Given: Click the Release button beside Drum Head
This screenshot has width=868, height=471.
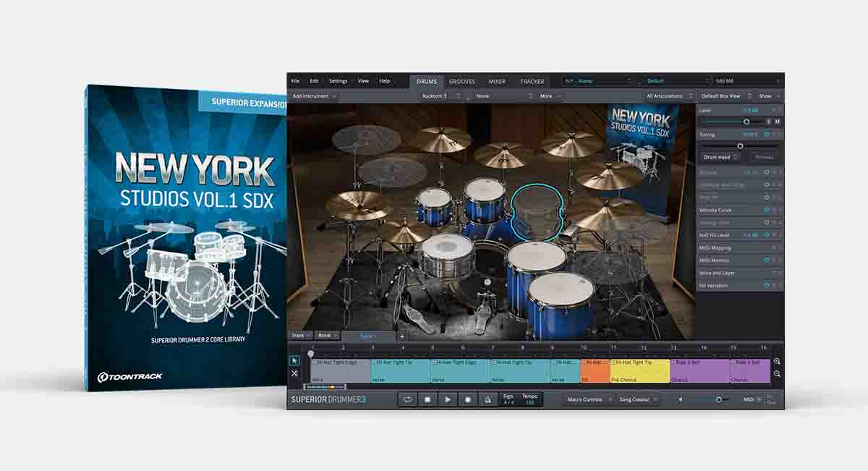Looking at the screenshot, I should click(764, 157).
